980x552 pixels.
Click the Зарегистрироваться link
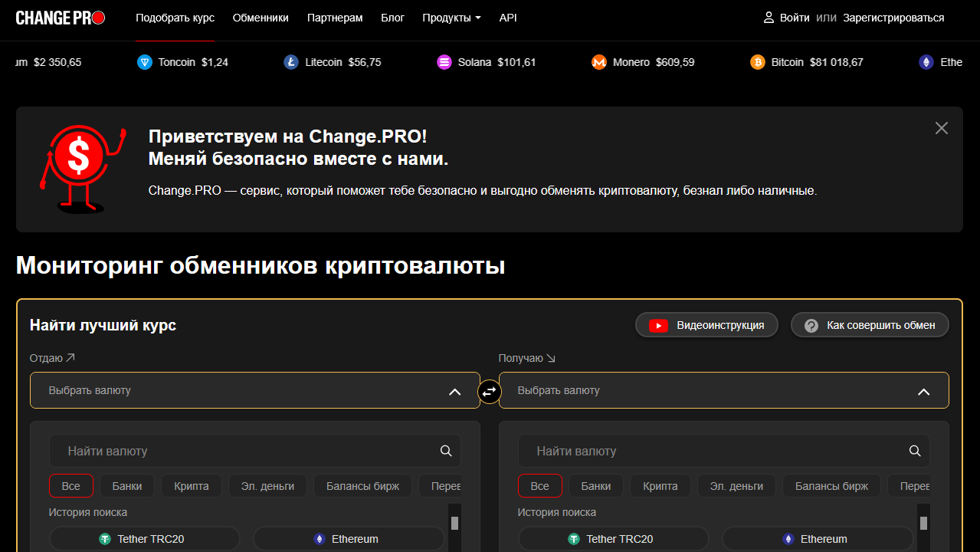(x=893, y=18)
